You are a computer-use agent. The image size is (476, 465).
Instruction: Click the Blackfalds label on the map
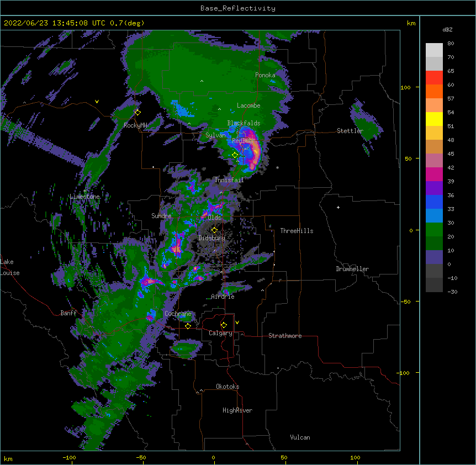244,123
